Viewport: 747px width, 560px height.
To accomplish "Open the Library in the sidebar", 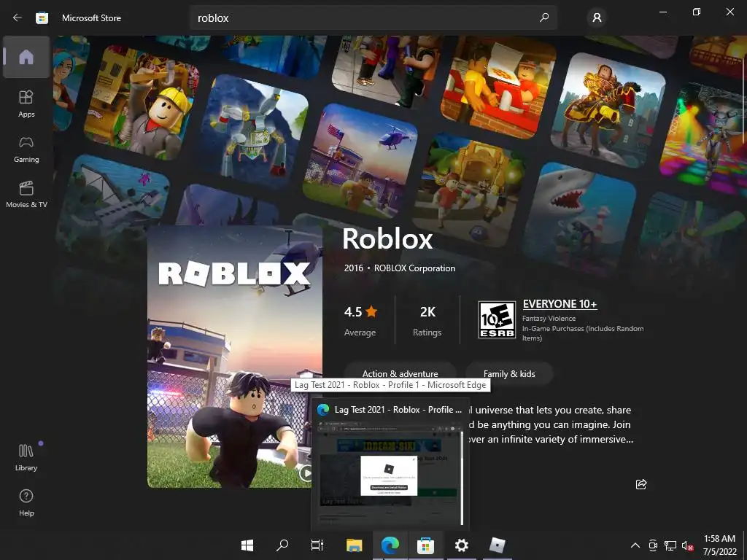I will tap(26, 457).
